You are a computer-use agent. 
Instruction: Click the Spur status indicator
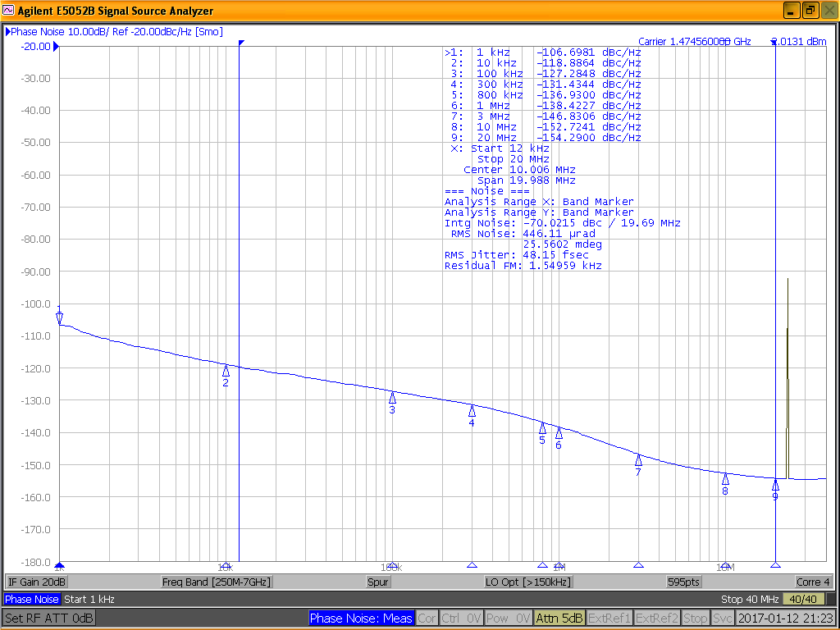pyautogui.click(x=377, y=581)
